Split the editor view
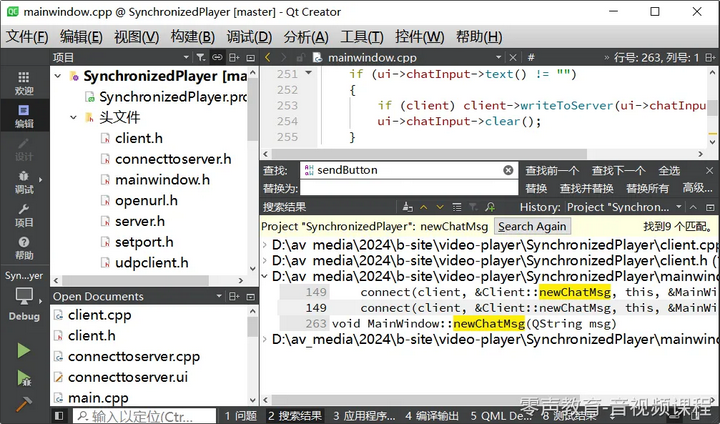 710,57
